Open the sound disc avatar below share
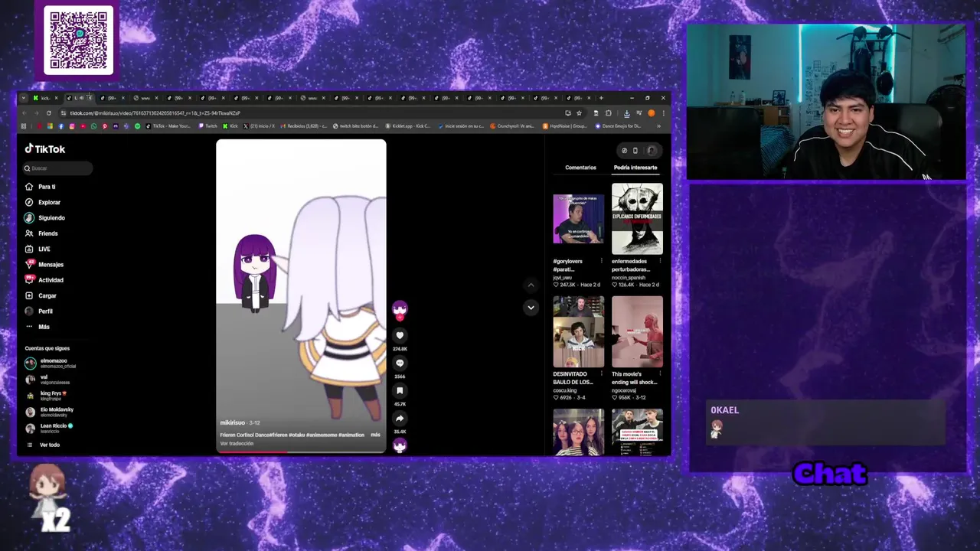 400,445
